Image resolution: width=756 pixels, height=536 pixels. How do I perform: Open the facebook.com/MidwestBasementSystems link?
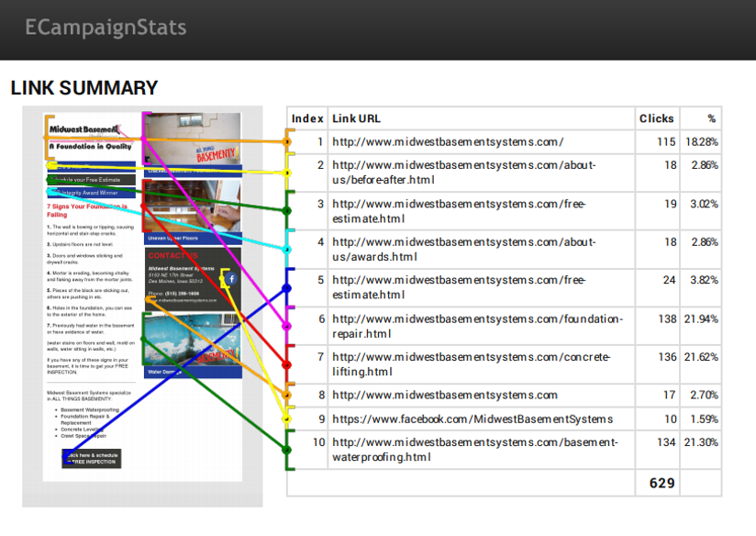tap(472, 419)
